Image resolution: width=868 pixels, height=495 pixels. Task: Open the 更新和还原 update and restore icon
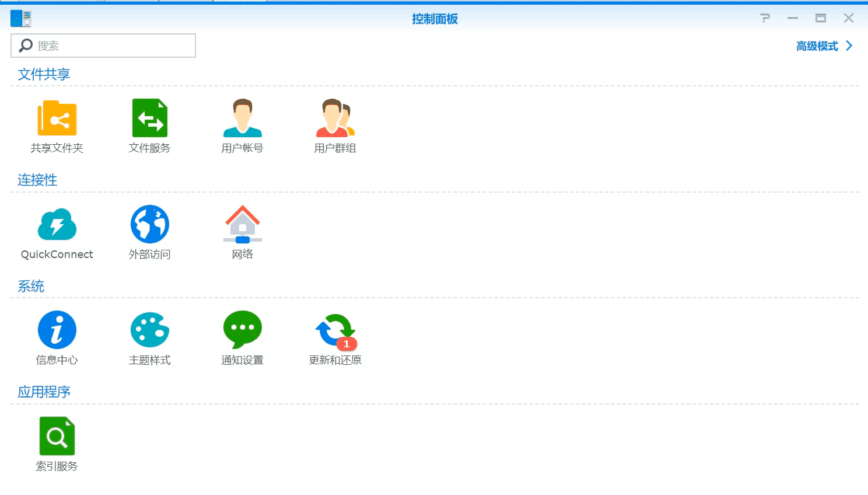coord(336,332)
